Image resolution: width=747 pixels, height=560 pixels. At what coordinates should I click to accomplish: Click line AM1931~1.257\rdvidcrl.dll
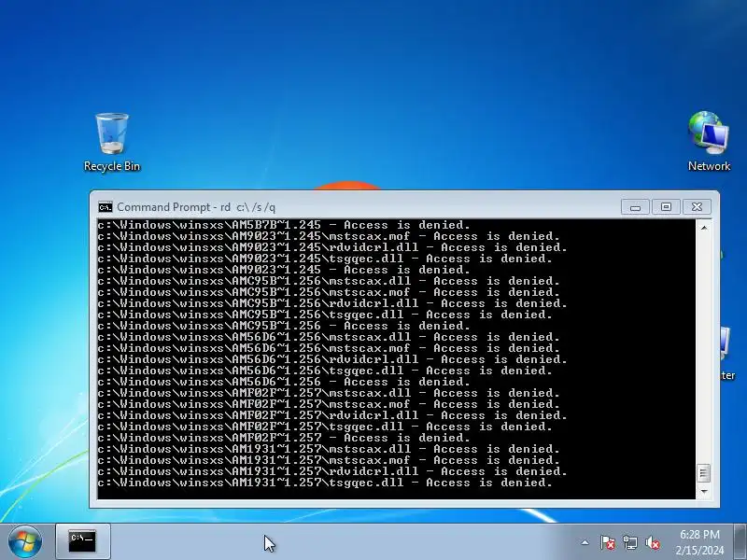click(332, 471)
